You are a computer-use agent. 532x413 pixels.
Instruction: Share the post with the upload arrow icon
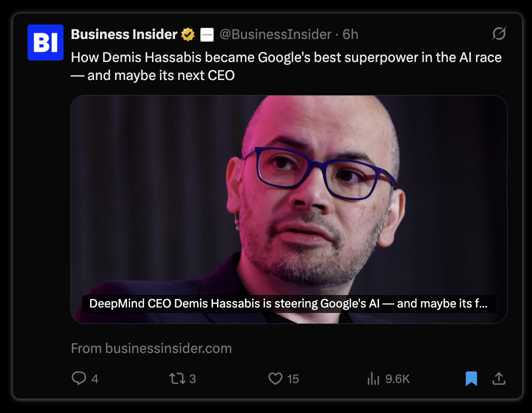click(x=499, y=378)
